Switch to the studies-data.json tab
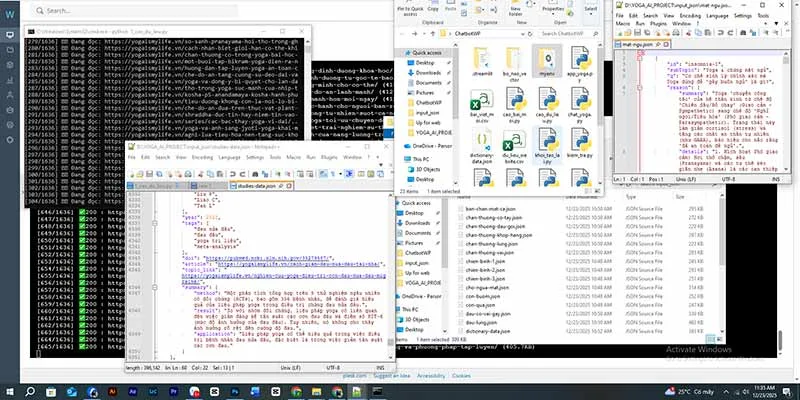Screen dimensions: 800x400 point(261,186)
